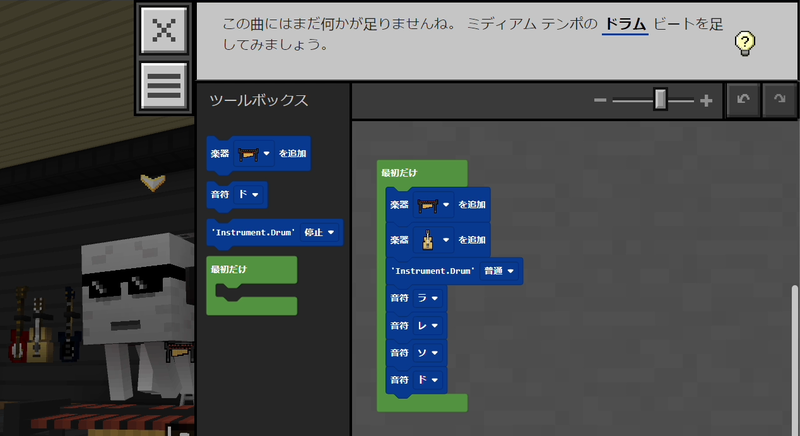
Task: Click the yellow chevron marker in game view
Action: [x=153, y=182]
